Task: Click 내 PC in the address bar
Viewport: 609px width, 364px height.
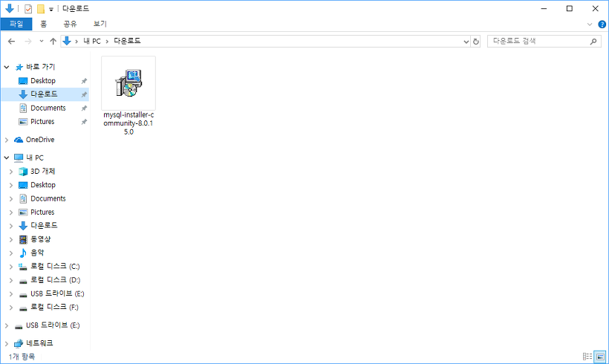Action: (x=91, y=41)
